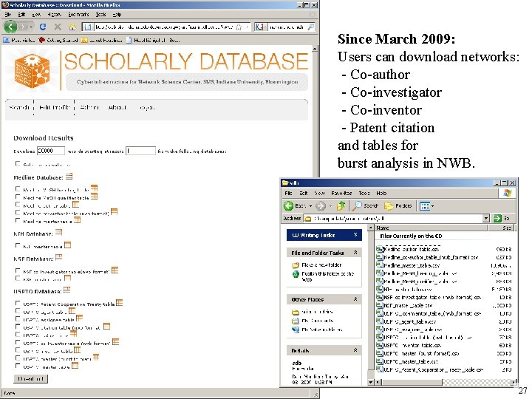The image size is (532, 399).
Task: Go to the Firefox home page
Action: point(72,27)
